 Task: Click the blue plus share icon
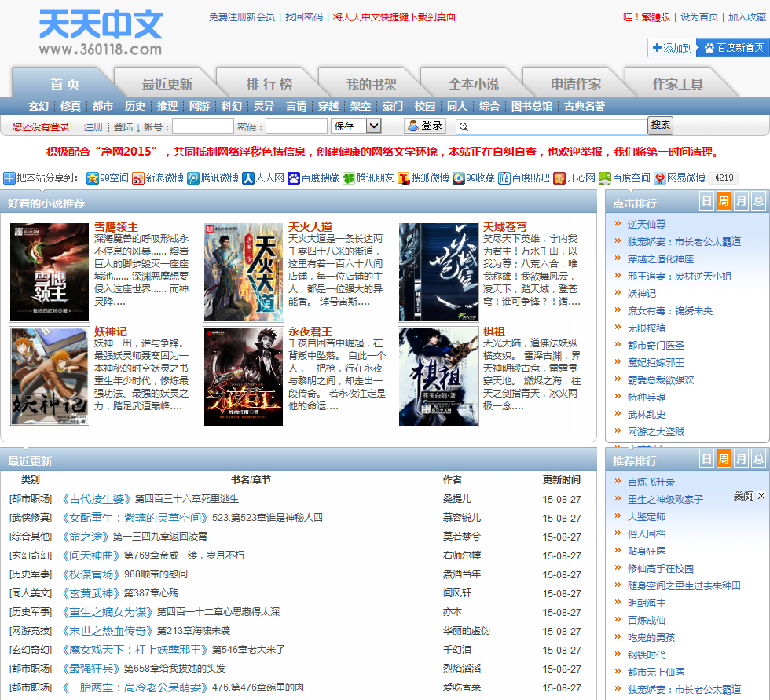(x=9, y=178)
